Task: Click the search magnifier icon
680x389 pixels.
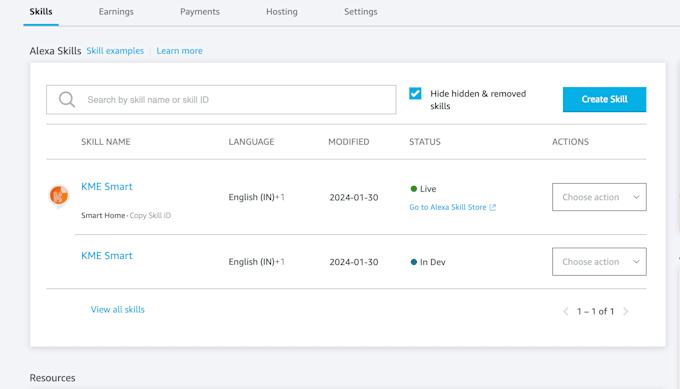Action: click(x=67, y=100)
